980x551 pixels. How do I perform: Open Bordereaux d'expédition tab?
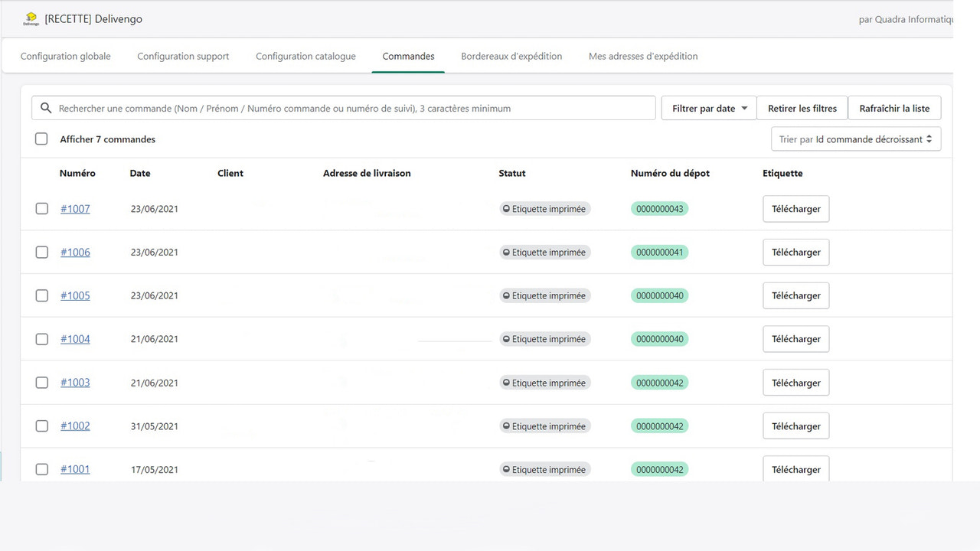click(511, 56)
